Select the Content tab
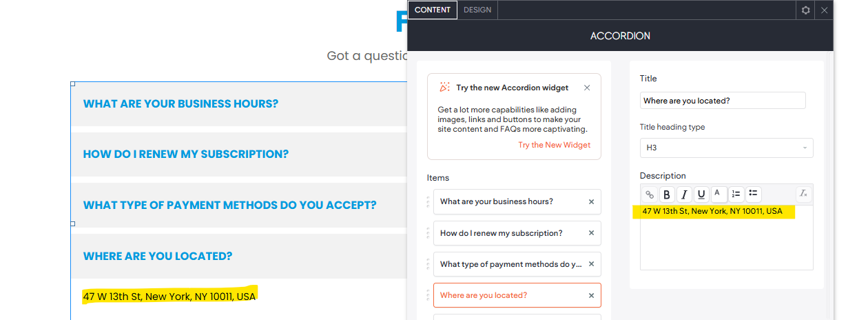This screenshot has height=320, width=868. click(433, 10)
